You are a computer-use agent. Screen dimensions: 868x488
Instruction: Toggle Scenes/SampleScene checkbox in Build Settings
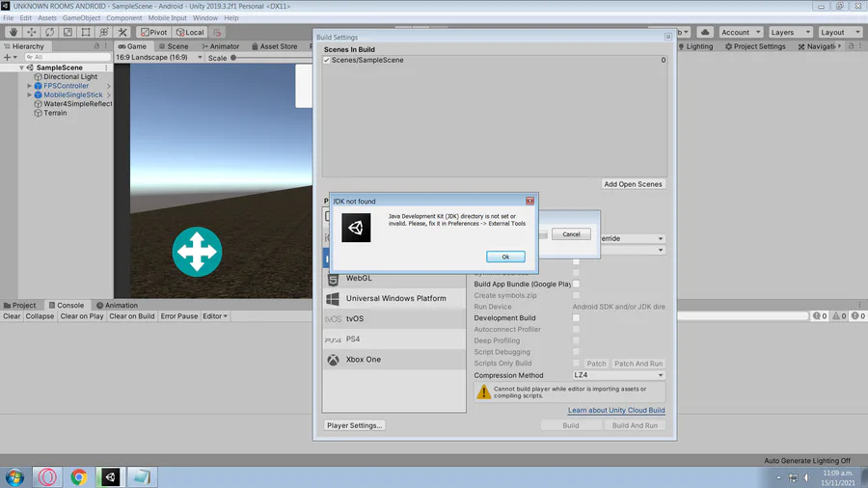pyautogui.click(x=327, y=60)
